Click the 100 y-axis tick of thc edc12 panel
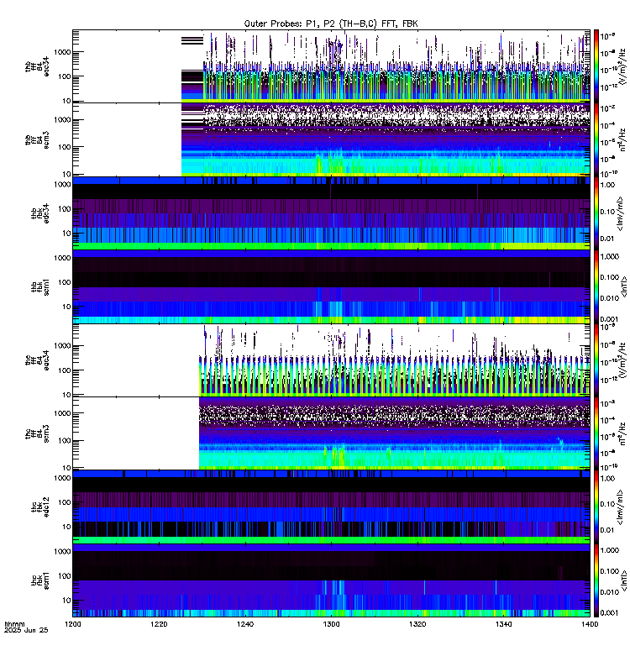This screenshot has width=630, height=672. tap(65, 502)
